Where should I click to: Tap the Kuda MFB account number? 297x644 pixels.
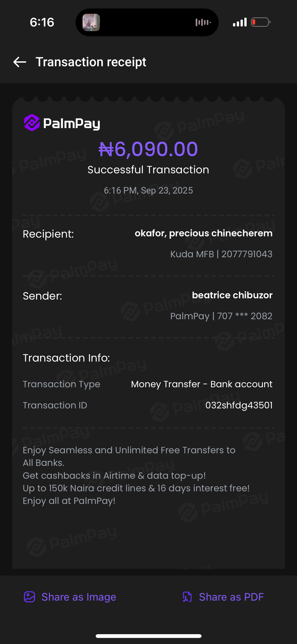pyautogui.click(x=247, y=254)
